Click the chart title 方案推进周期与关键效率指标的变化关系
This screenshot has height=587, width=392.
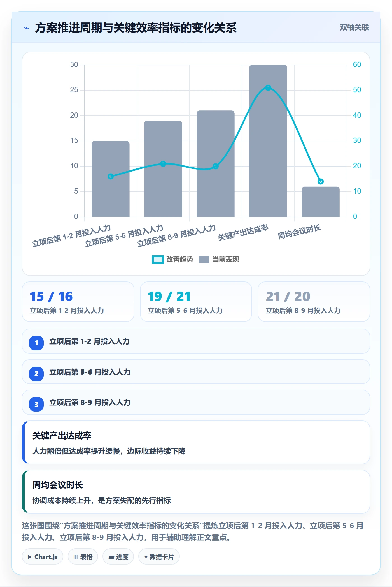point(136,28)
